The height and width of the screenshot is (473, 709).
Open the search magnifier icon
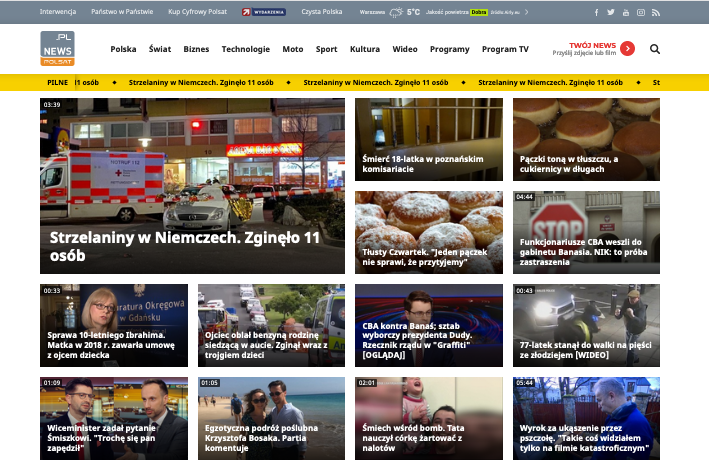(655, 49)
